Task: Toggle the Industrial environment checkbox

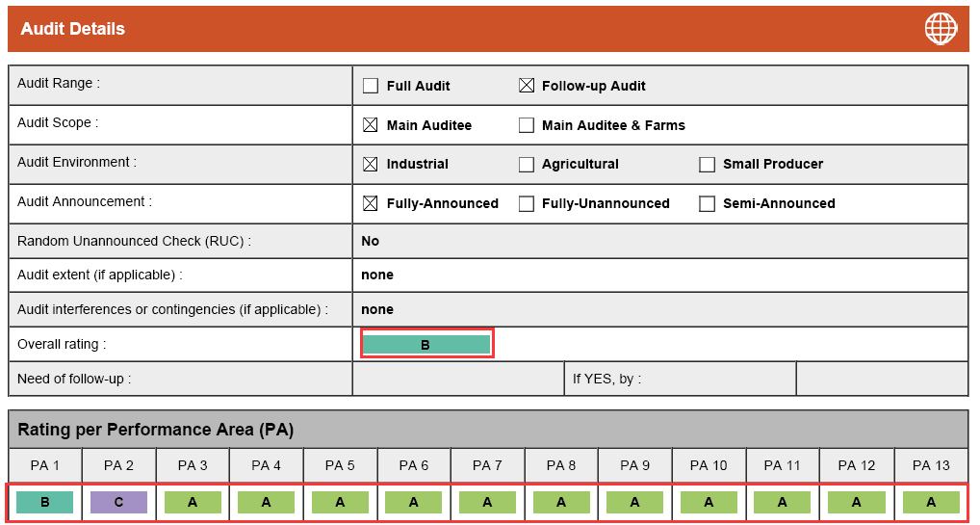Action: (x=371, y=165)
